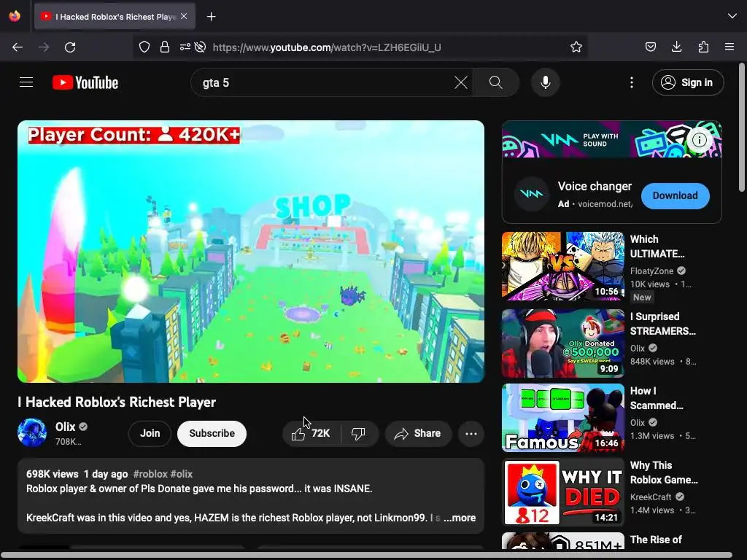Image resolution: width=747 pixels, height=560 pixels.
Task: Open 'Why This Roblox Game...' title
Action: (664, 472)
